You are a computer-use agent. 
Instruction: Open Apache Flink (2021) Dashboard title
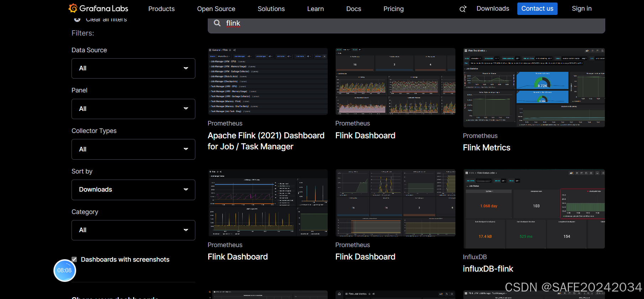[x=266, y=141]
